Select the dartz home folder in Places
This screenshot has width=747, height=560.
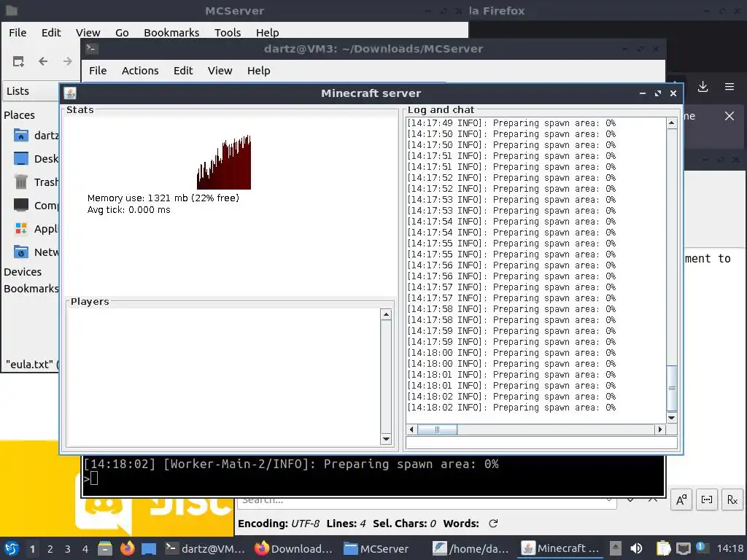(x=36, y=136)
